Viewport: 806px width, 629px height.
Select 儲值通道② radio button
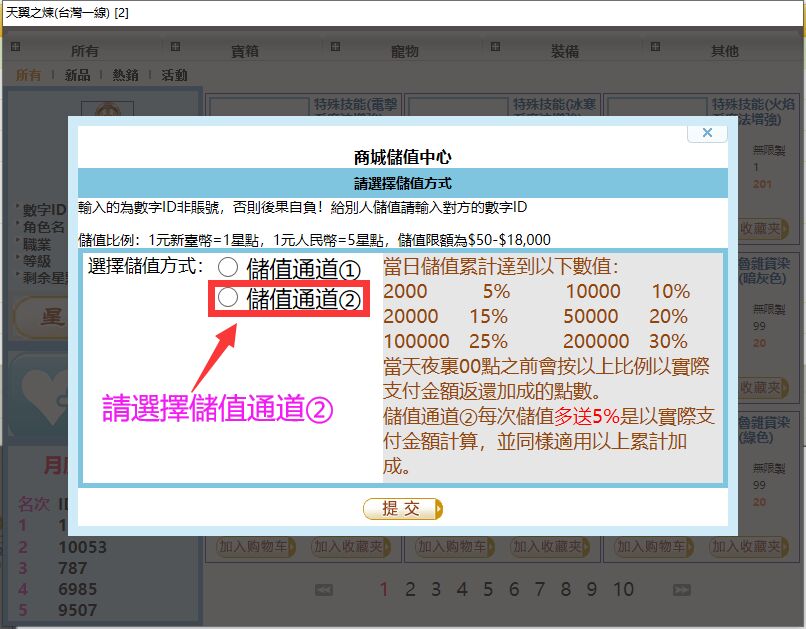[228, 297]
